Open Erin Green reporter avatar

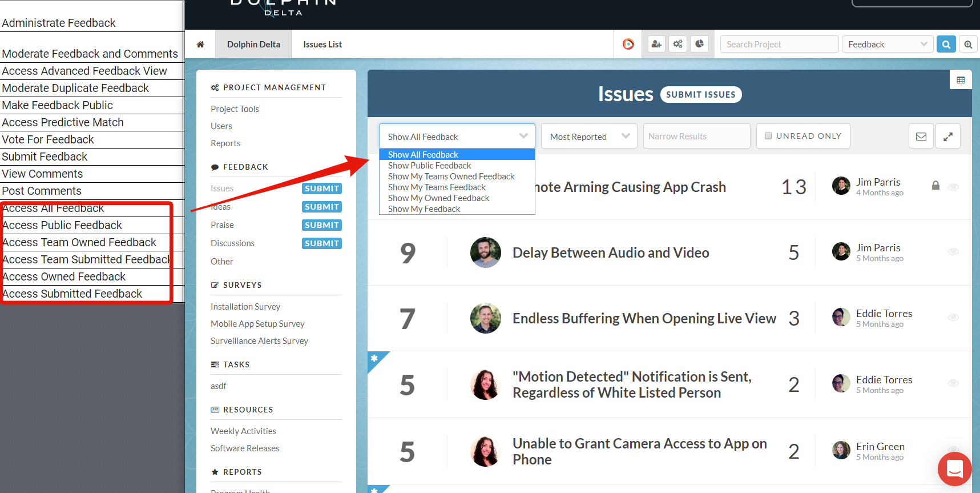[841, 450]
